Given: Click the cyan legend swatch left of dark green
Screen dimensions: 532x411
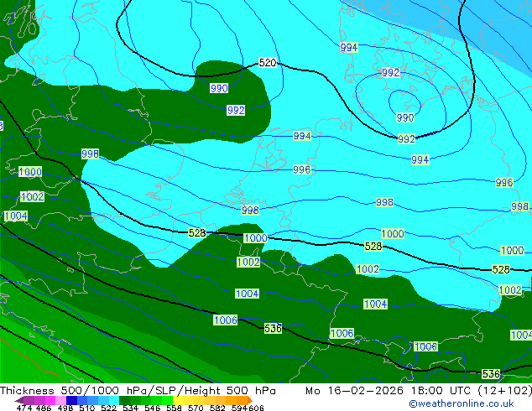Looking at the screenshot, I should click(114, 400).
